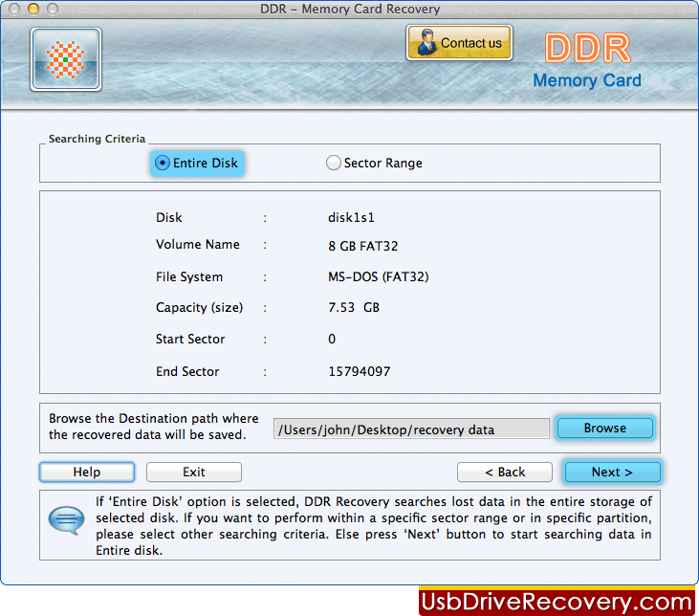Click the End Sector label

click(x=187, y=371)
